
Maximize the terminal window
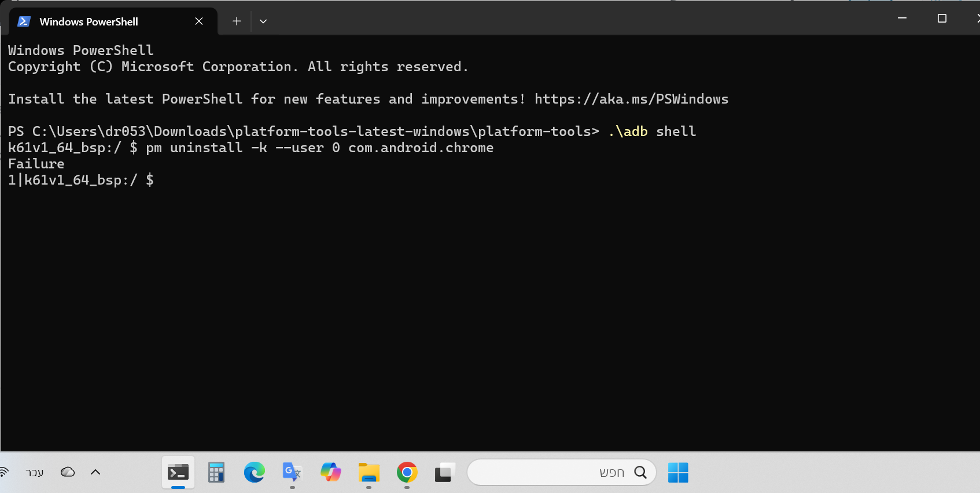tap(942, 19)
